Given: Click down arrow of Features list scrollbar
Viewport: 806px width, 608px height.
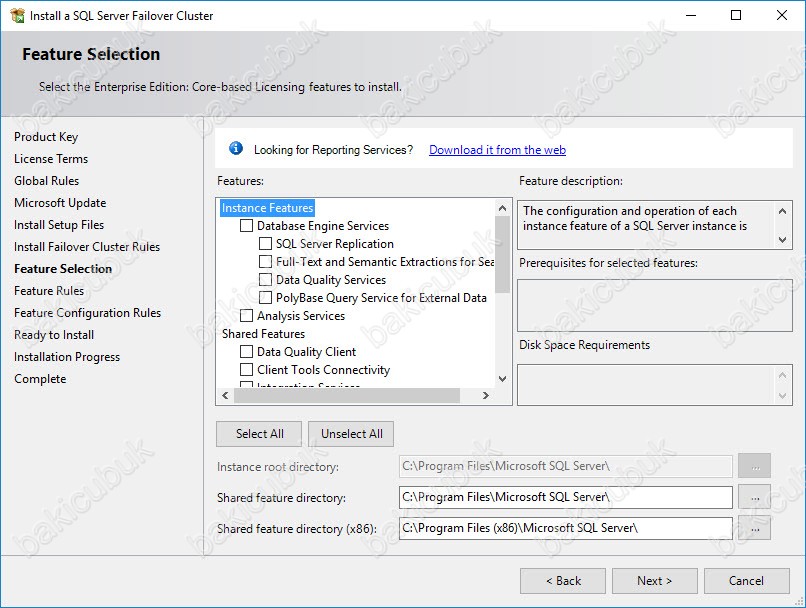Looking at the screenshot, I should (x=503, y=379).
